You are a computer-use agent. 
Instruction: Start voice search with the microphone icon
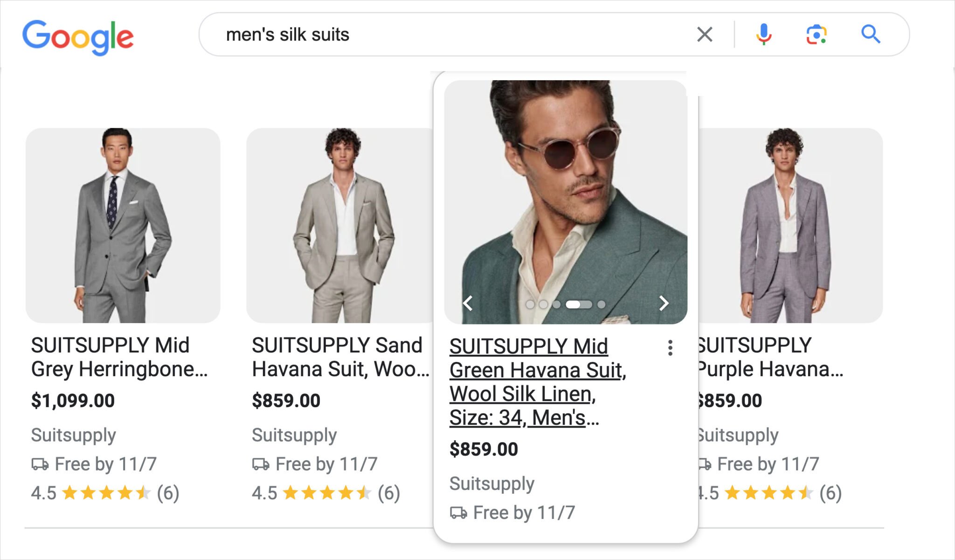coord(764,34)
